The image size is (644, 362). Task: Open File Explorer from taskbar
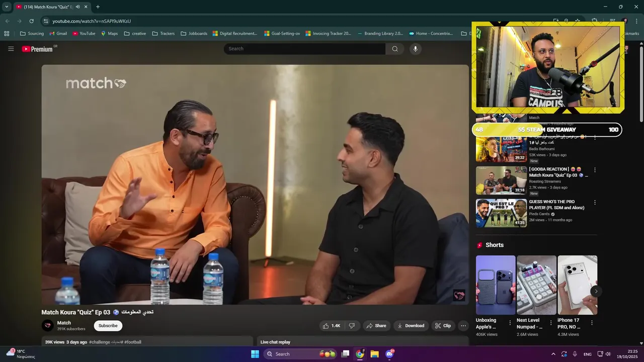pyautogui.click(x=374, y=354)
